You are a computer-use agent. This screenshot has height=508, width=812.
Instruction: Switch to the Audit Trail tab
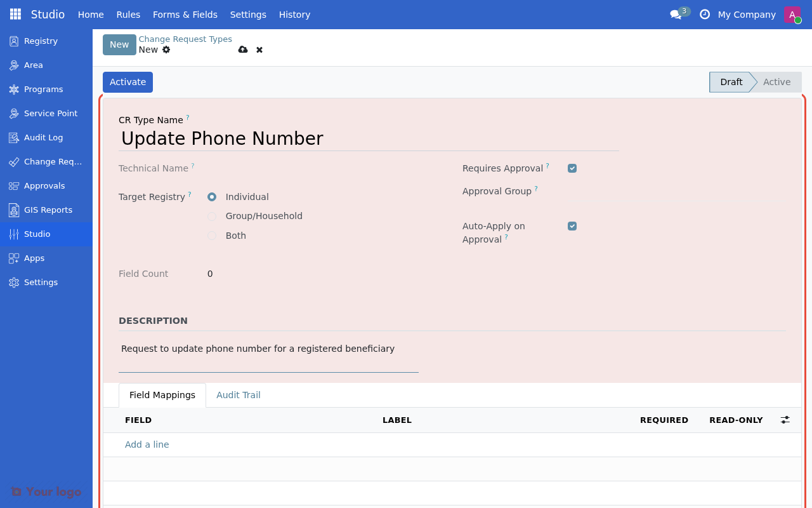[239, 394]
